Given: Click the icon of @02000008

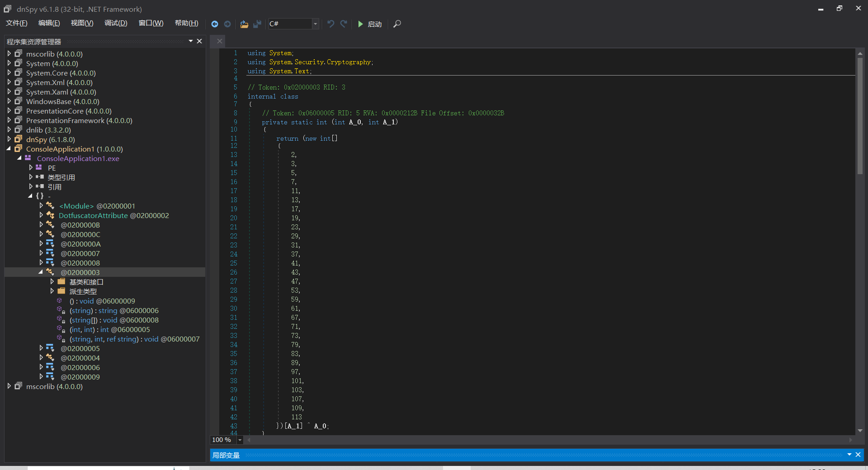Looking at the screenshot, I should (x=50, y=262).
